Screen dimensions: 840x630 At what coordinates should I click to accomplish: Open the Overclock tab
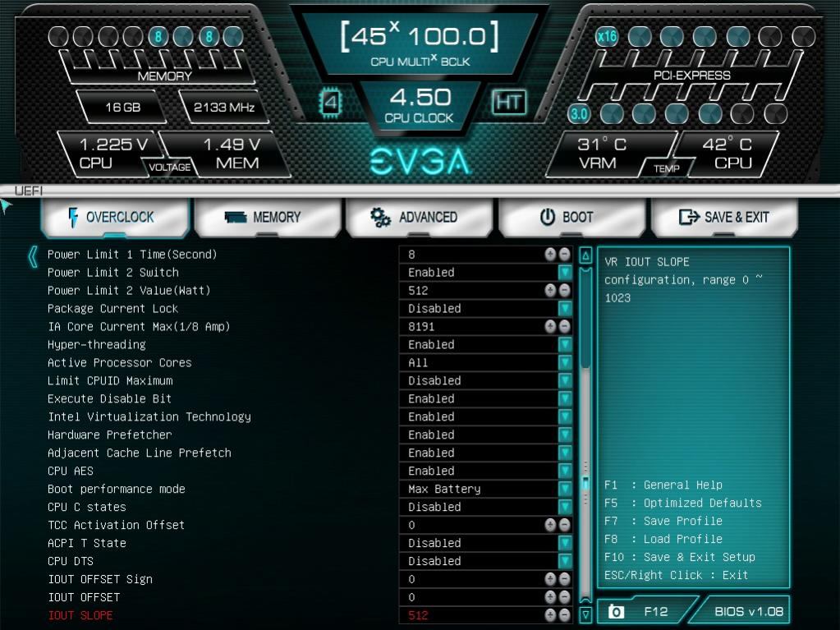[115, 217]
